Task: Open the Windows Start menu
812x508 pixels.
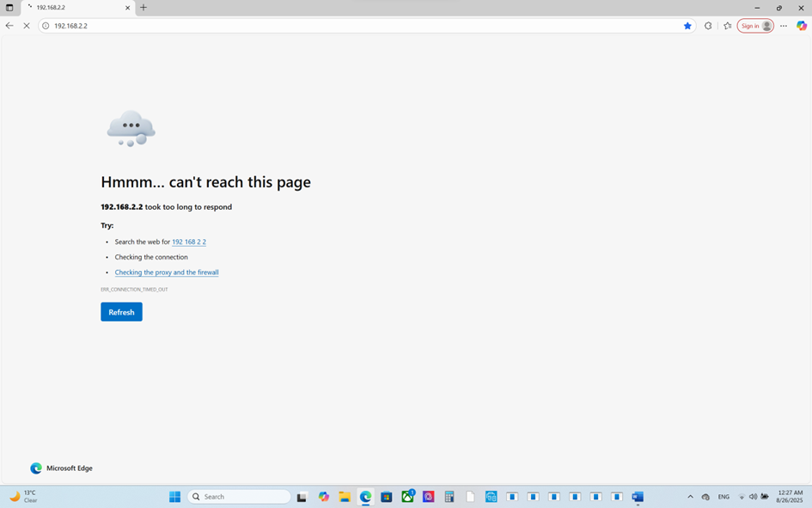Action: (x=175, y=497)
